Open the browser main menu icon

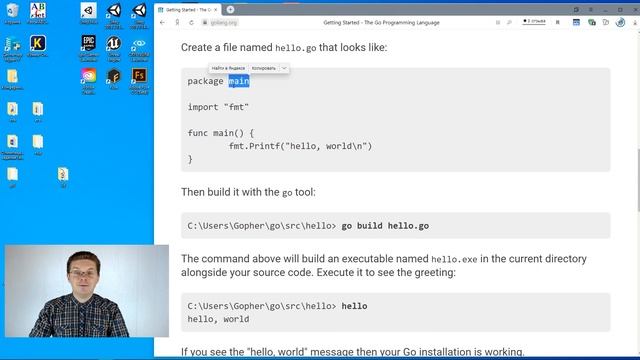click(591, 9)
